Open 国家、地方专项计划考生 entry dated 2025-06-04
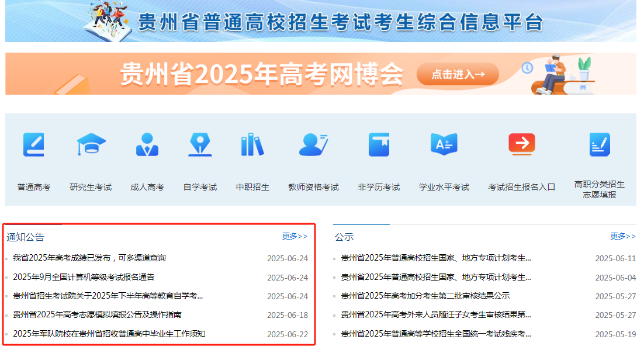The width and height of the screenshot is (644, 360). (x=436, y=278)
